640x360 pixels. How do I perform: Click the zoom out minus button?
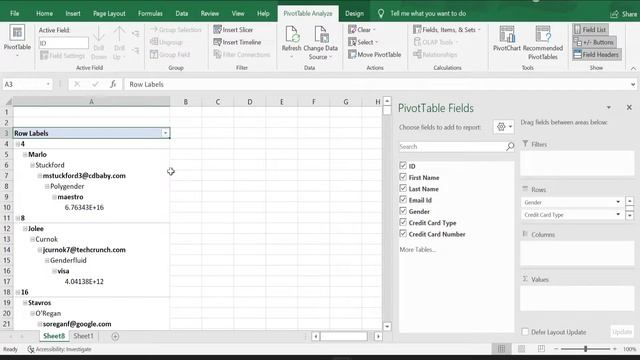coord(556,349)
